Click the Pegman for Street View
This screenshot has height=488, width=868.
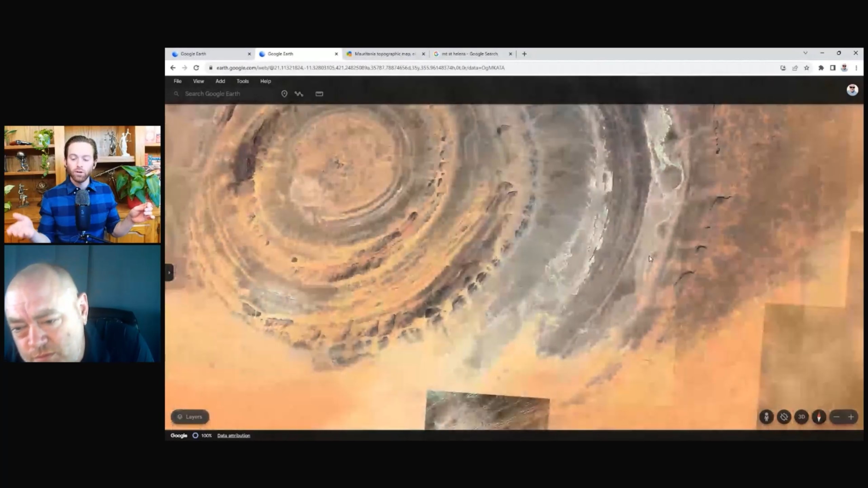click(767, 417)
